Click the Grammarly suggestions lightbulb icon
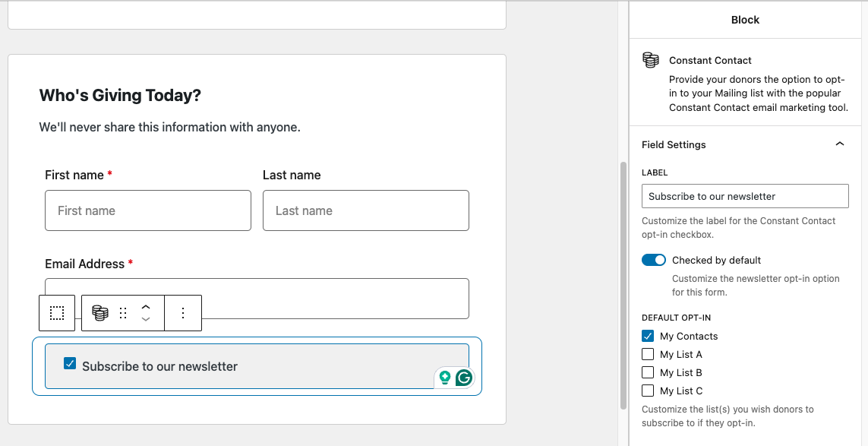The height and width of the screenshot is (446, 868). pos(444,378)
